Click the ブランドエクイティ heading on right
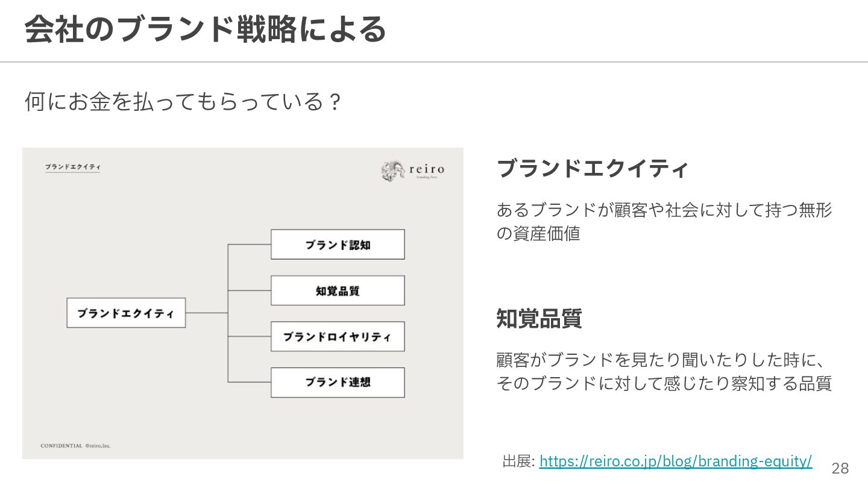The image size is (868, 488). tap(592, 168)
